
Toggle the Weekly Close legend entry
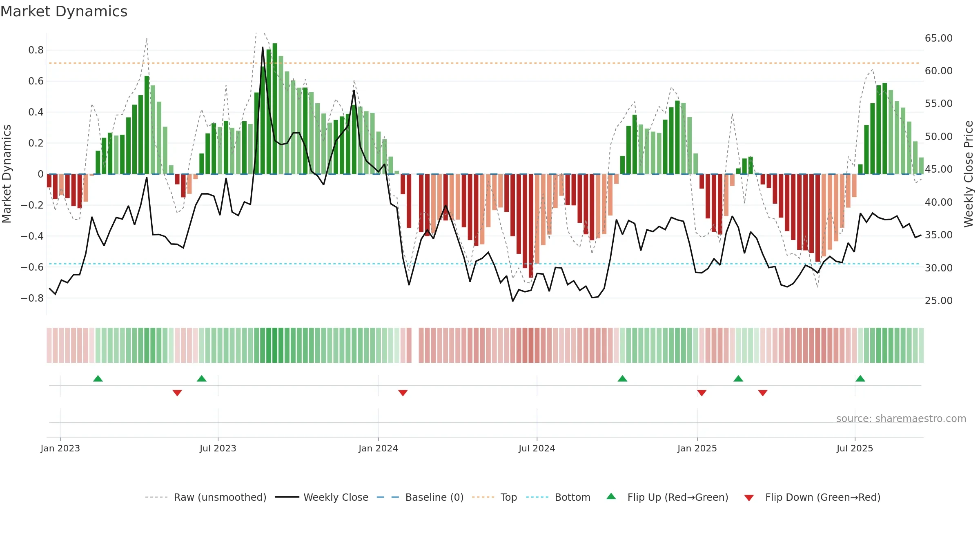pos(321,497)
